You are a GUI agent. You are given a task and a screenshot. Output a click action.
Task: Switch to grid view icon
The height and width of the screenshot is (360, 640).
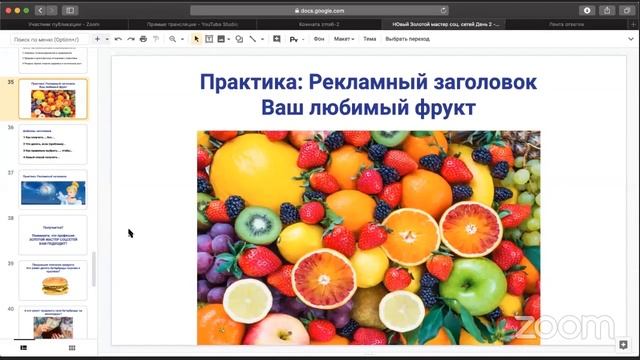click(x=72, y=348)
